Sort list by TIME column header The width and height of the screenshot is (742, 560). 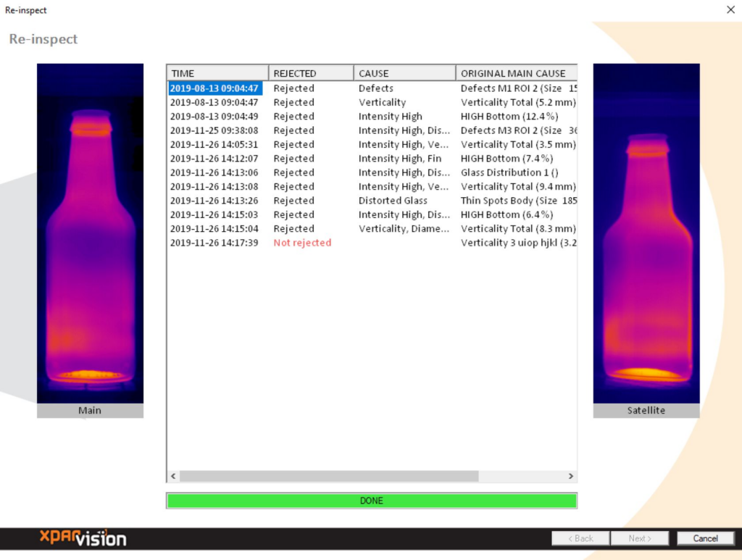[217, 73]
